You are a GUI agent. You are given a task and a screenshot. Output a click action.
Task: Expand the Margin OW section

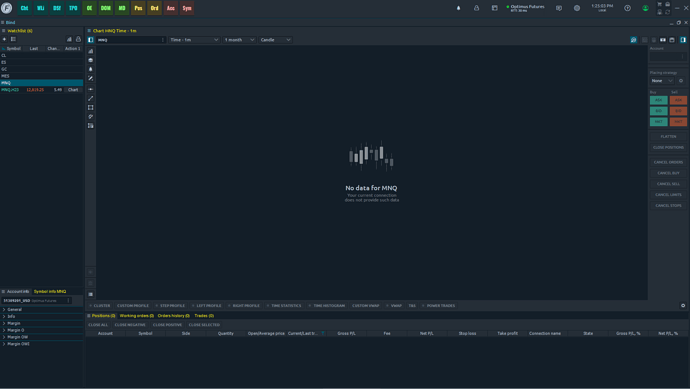coord(41,337)
